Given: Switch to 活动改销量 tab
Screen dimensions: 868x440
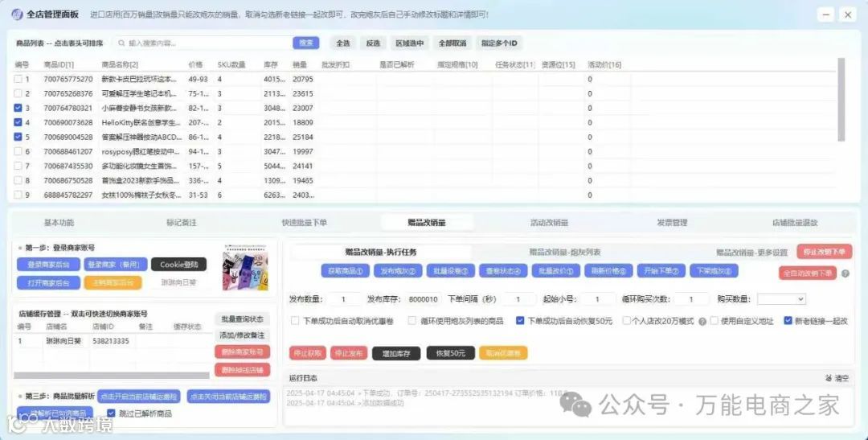Looking at the screenshot, I should pos(549,222).
